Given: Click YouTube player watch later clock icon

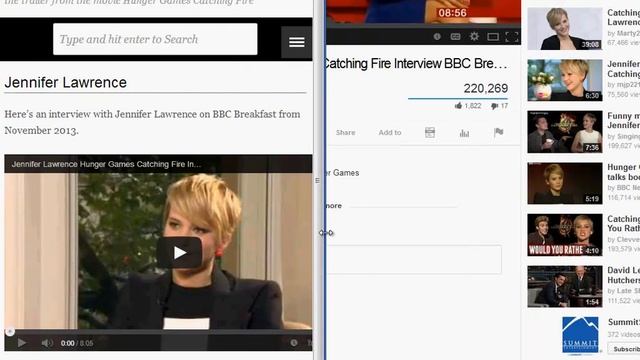Looking at the screenshot, I should click(x=437, y=37).
